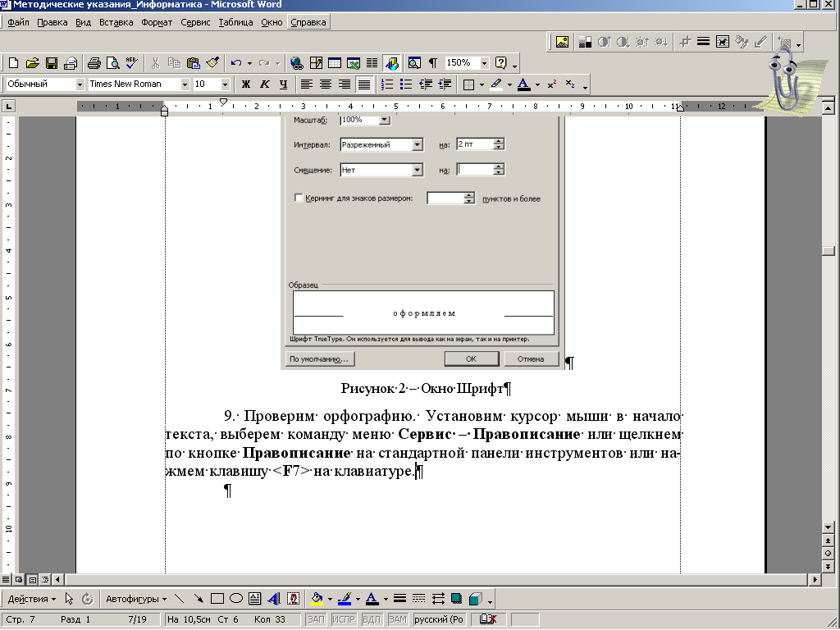Toggle the show paragraph marks ¶ button
Screen dimensions: 840x630
click(433, 63)
